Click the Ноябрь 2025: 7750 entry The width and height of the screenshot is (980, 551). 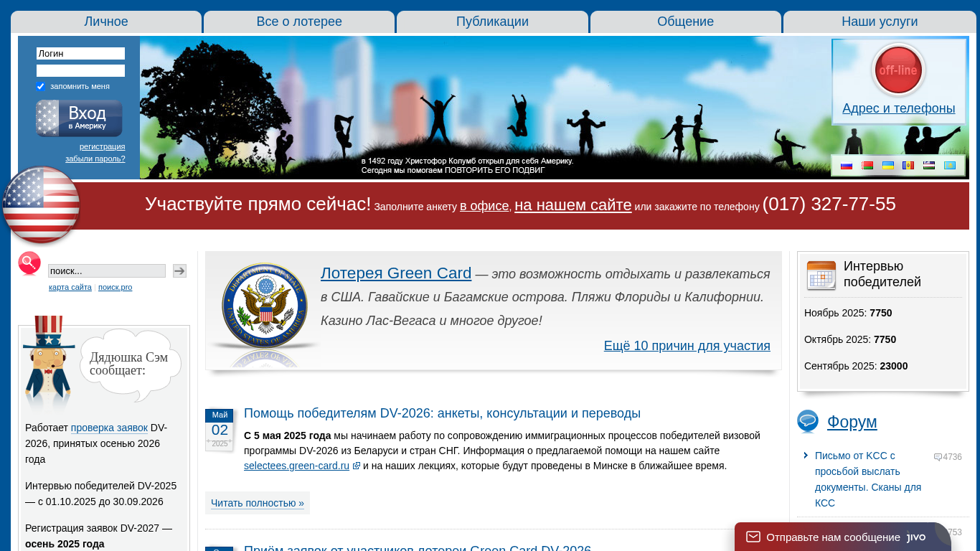point(848,313)
